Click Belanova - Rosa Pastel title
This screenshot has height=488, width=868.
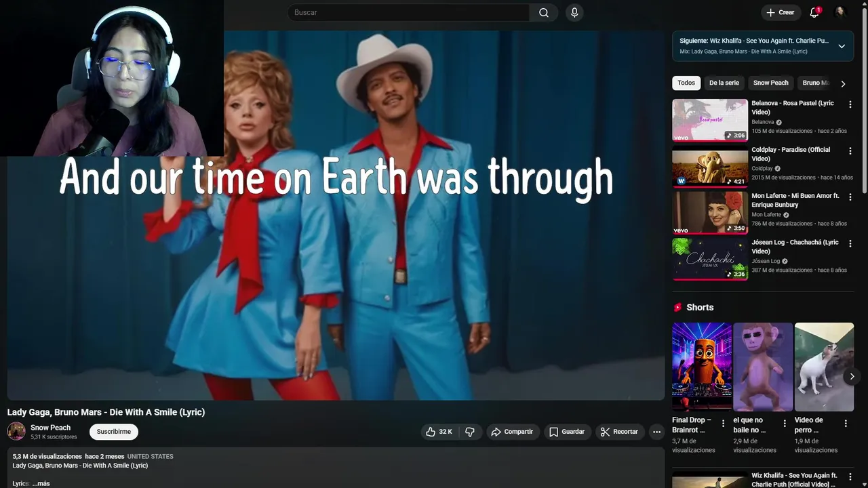coord(793,107)
